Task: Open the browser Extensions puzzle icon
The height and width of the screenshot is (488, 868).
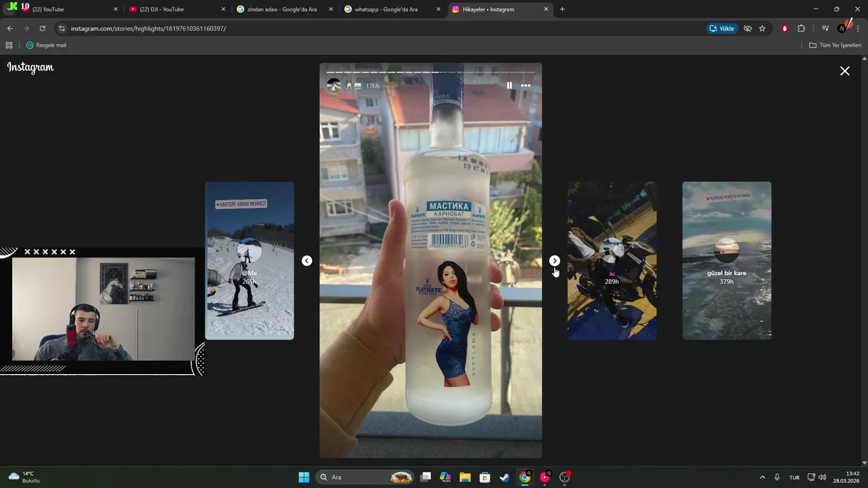Action: point(801,28)
